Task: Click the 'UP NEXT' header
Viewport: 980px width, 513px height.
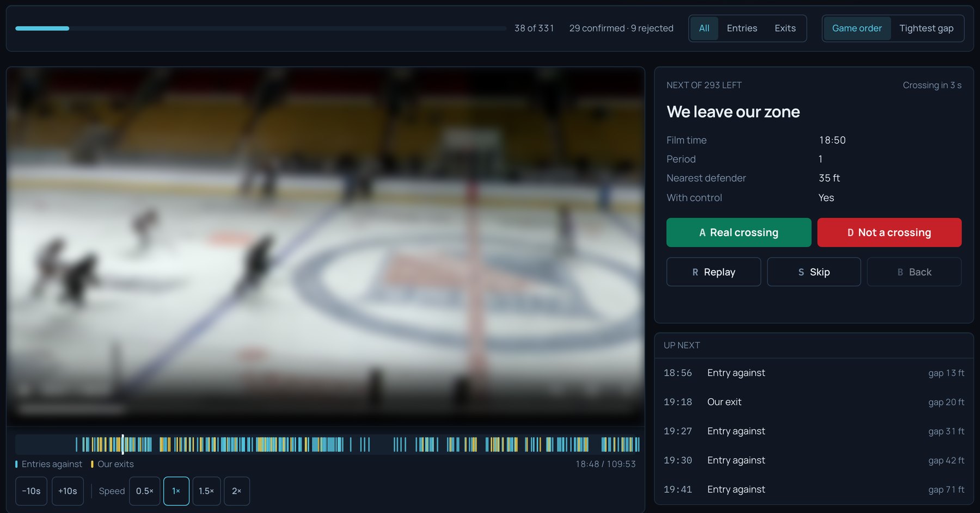Action: 682,345
